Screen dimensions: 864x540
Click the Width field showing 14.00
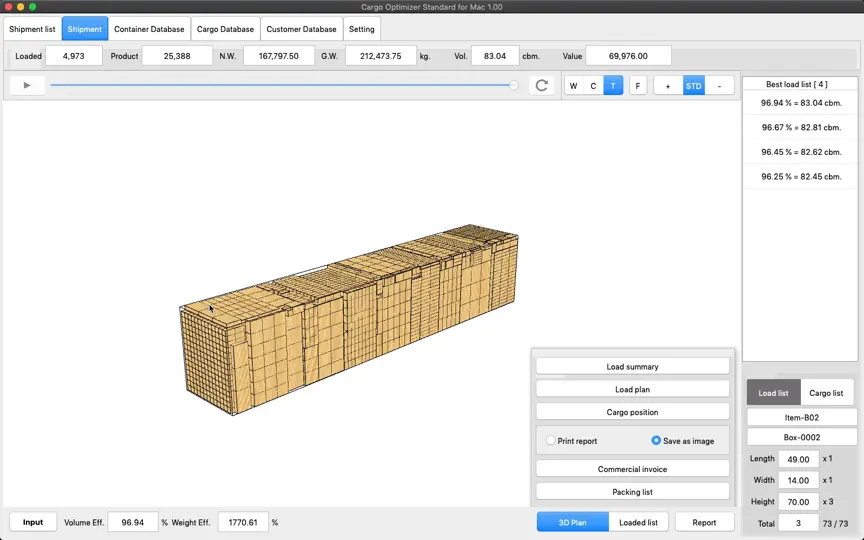[798, 480]
